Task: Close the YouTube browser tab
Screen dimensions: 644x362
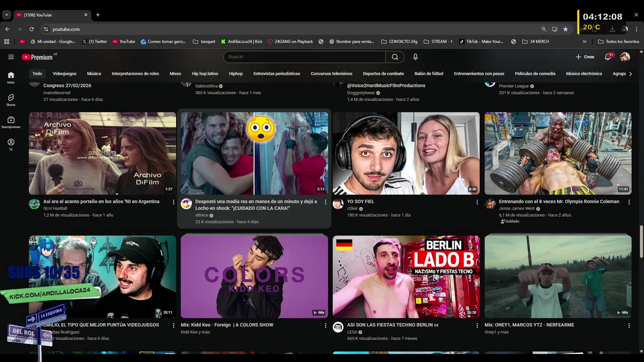Action: [86, 15]
